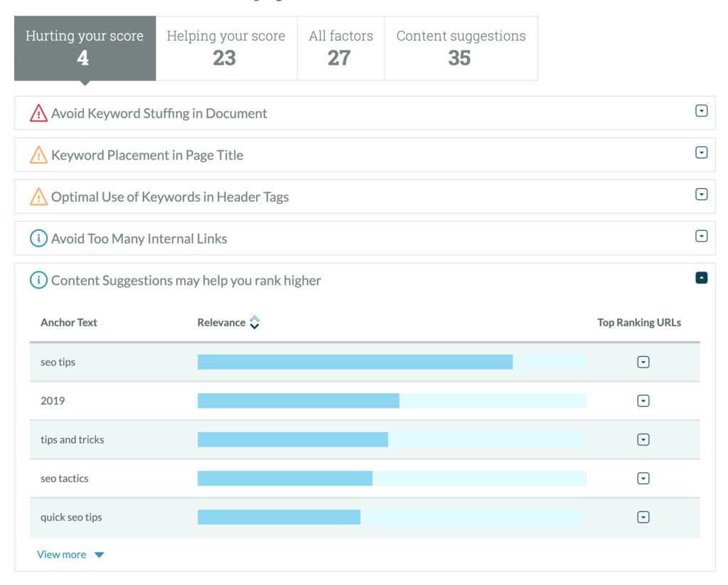Click the blue triangle next to View more
Viewport: 728px width, 585px height.
click(x=100, y=555)
